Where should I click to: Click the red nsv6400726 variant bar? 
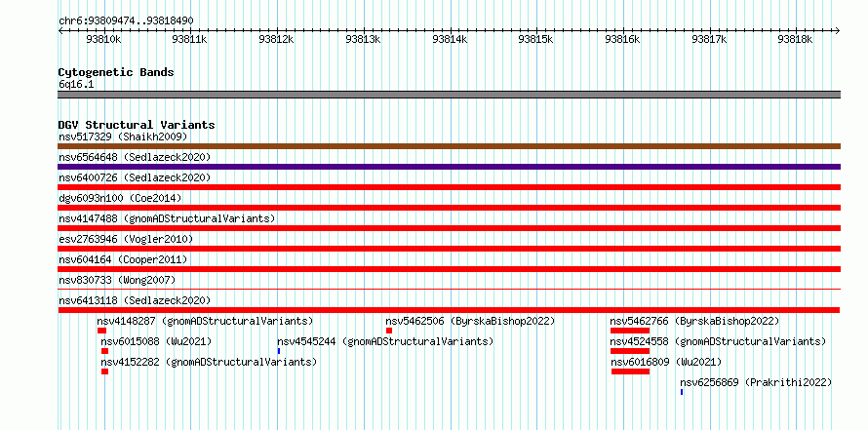point(449,187)
